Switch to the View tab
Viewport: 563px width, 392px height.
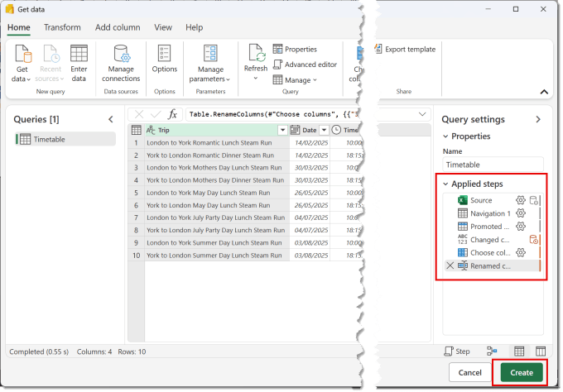(x=163, y=27)
